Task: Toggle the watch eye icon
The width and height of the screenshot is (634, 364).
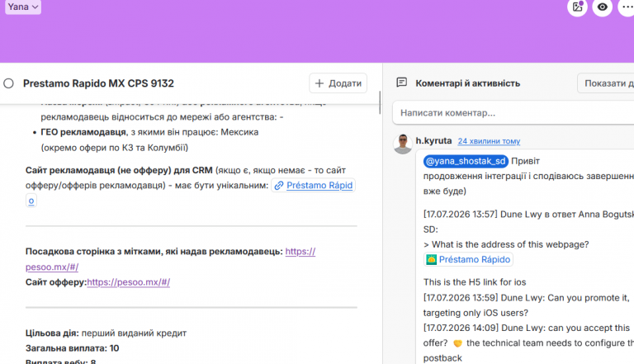Action: click(x=602, y=7)
